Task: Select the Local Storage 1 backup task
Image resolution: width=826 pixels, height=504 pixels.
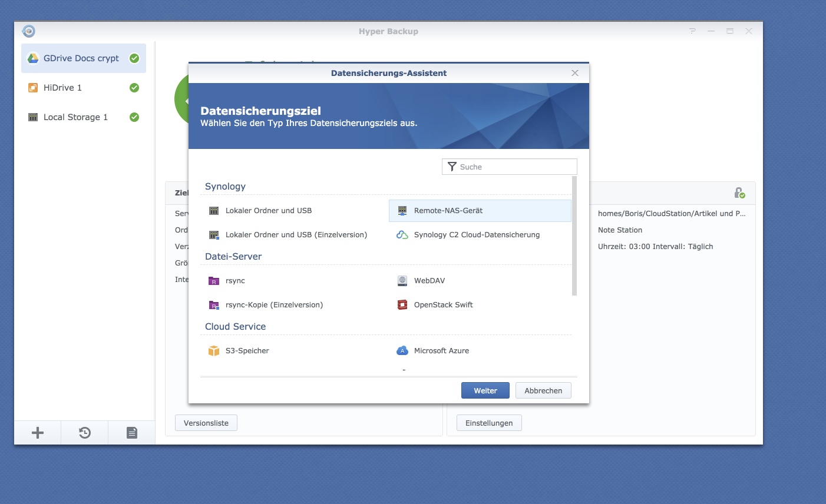Action: [84, 117]
